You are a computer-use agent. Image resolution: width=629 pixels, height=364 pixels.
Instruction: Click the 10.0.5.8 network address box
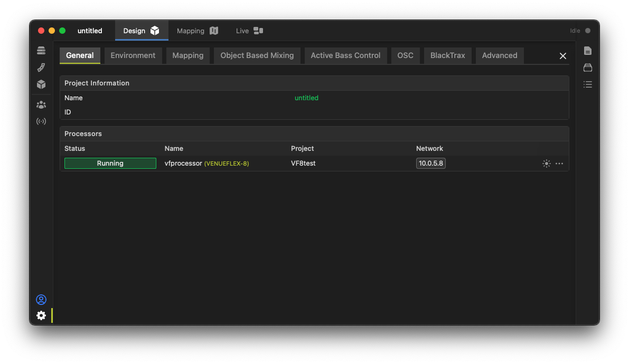pos(431,164)
